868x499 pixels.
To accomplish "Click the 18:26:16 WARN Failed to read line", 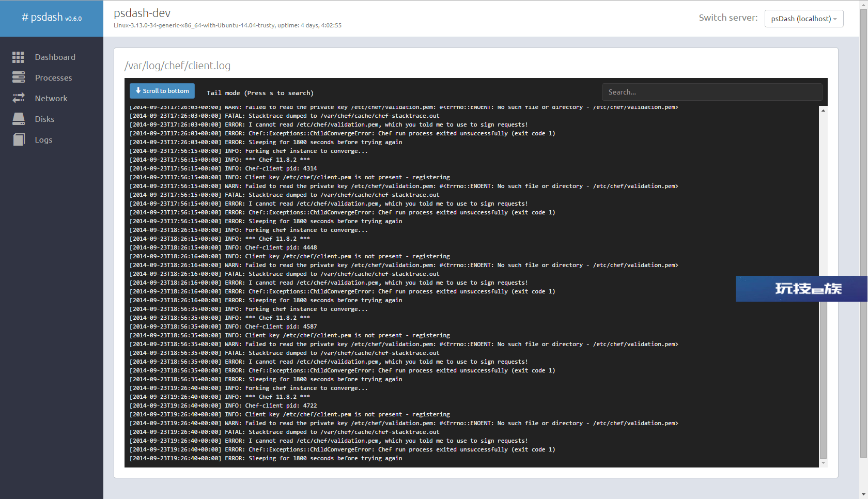I will (404, 265).
